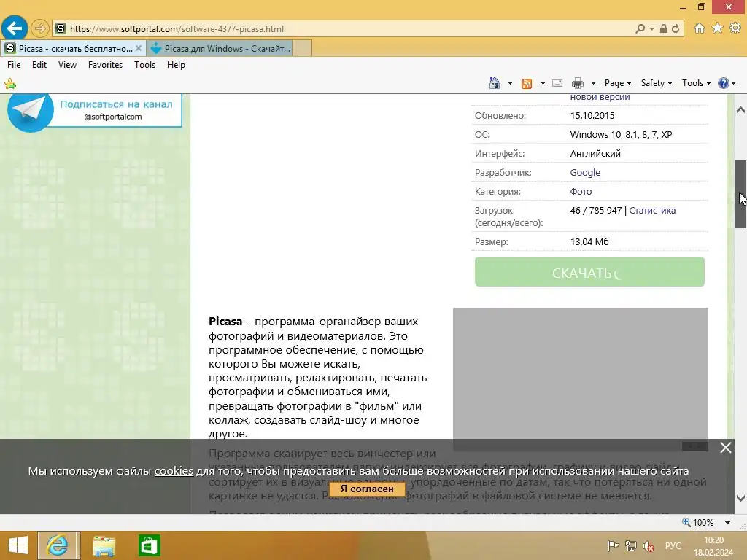Open the Page dropdown in command bar

point(618,83)
